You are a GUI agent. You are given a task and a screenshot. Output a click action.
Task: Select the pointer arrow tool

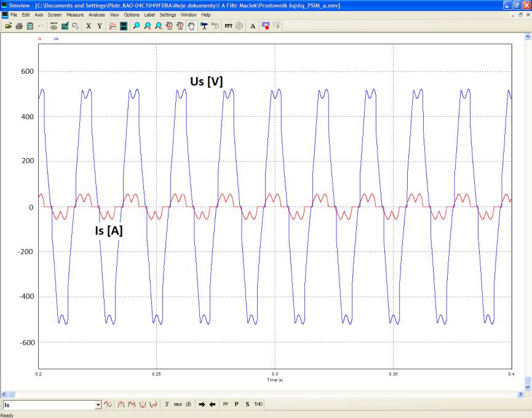[76, 26]
